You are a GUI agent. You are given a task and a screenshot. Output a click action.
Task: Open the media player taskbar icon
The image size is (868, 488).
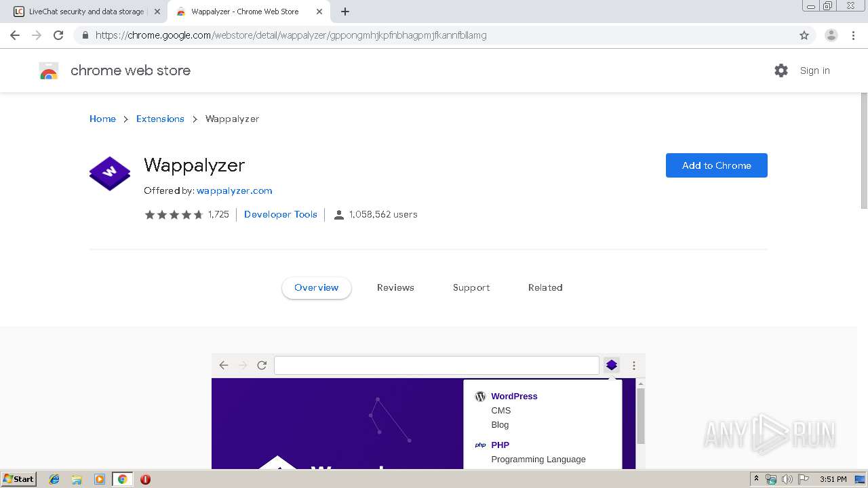[99, 479]
